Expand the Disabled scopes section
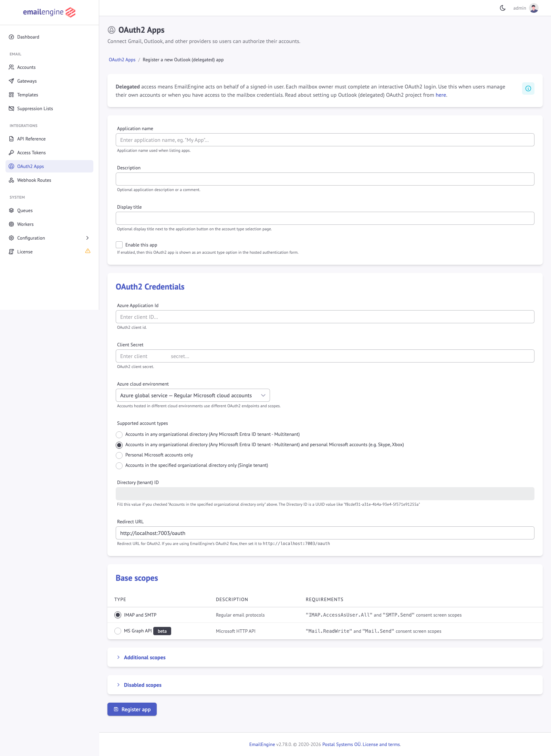Image resolution: width=551 pixels, height=756 pixels. click(143, 685)
